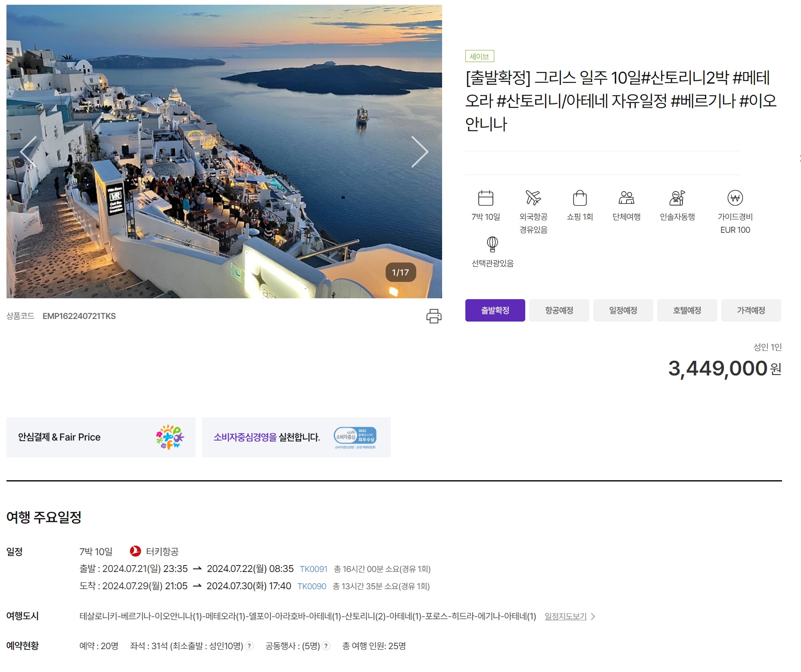Click the shopping bag icon 쇼핑 1회
Image resolution: width=801 pixels, height=672 pixels.
(x=580, y=198)
